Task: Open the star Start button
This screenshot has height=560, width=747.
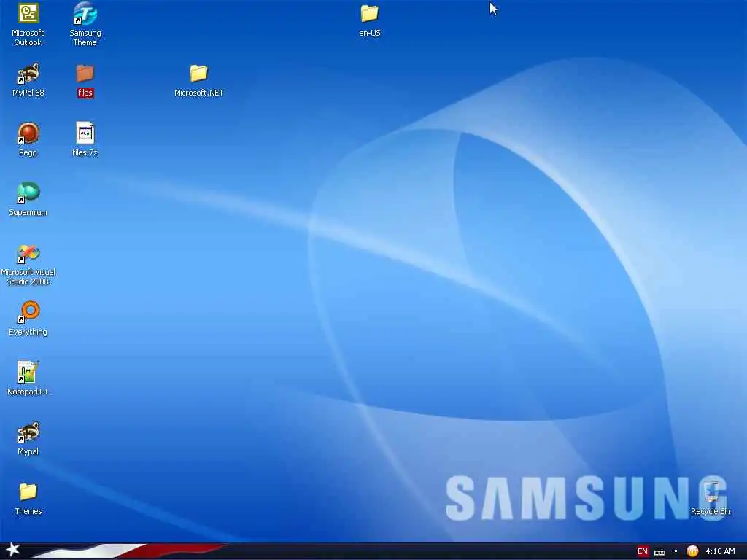Action: coord(13,550)
